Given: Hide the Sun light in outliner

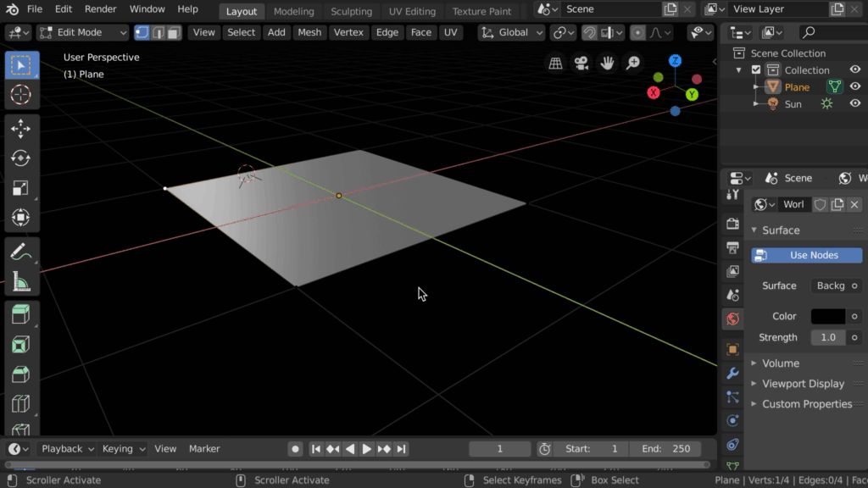Looking at the screenshot, I should (x=855, y=103).
